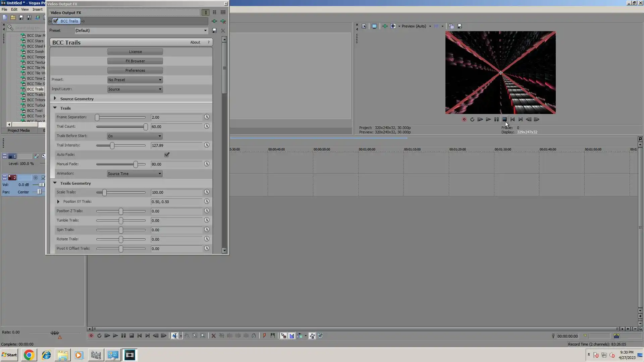Click Frame Separation keyframe animate clock icon
This screenshot has width=644, height=362.
point(207,117)
